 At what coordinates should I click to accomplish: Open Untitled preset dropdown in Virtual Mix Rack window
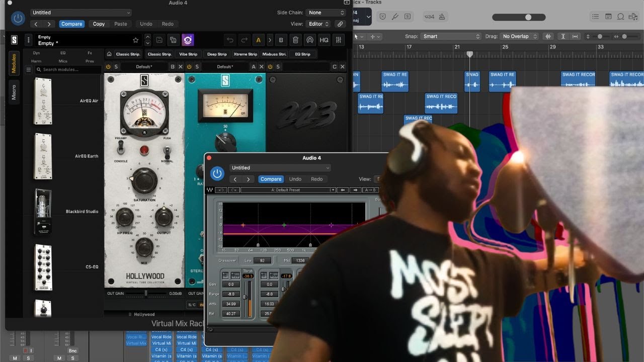point(81,13)
